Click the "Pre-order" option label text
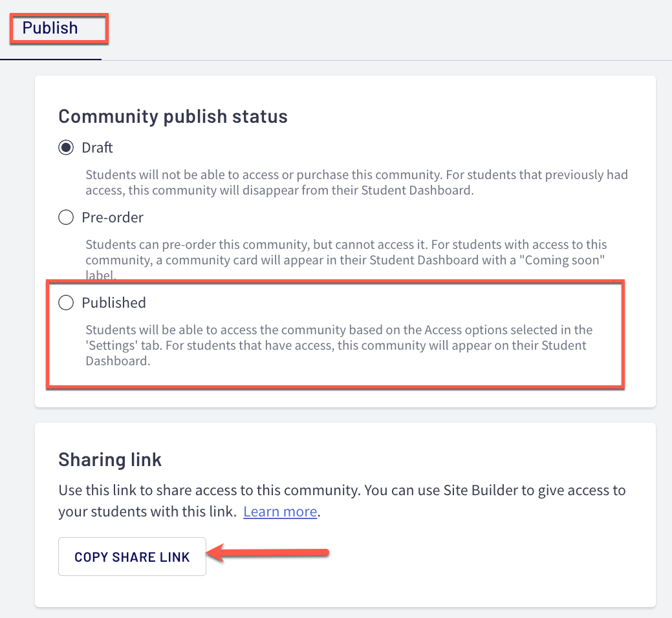This screenshot has height=618, width=672. point(113,218)
